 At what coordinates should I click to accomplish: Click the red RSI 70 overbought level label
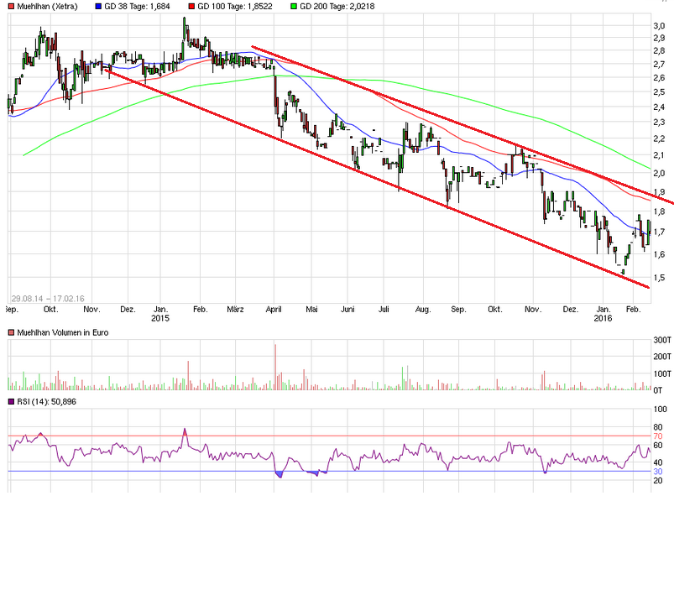(659, 436)
